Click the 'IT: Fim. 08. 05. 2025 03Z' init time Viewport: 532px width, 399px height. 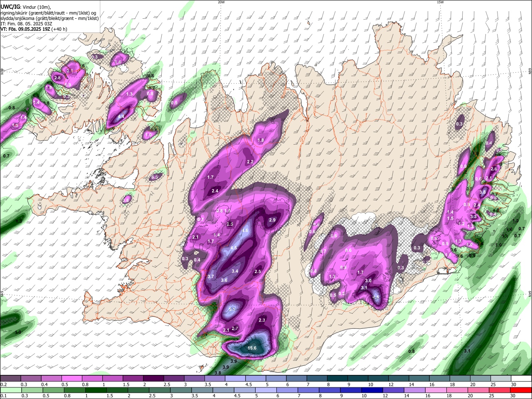pos(26,24)
